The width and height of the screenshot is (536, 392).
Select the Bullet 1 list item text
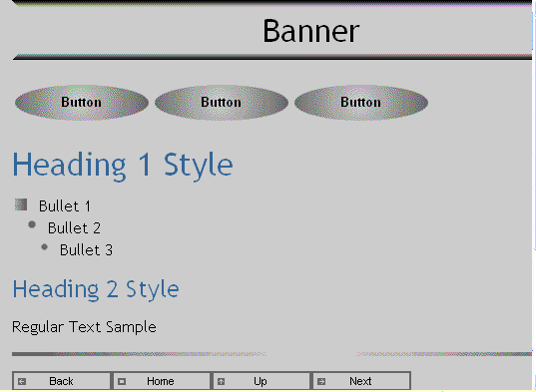tap(65, 206)
